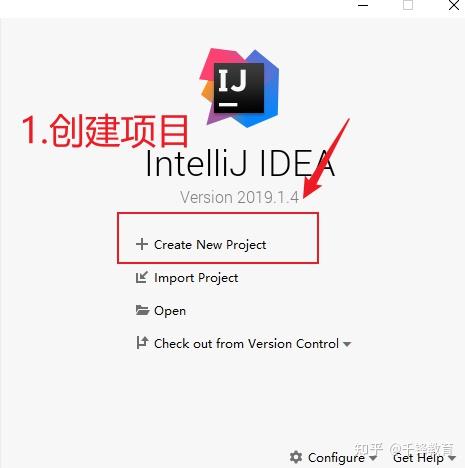
Task: Click the IntelliJ IDEA IJ logo
Action: point(239,88)
